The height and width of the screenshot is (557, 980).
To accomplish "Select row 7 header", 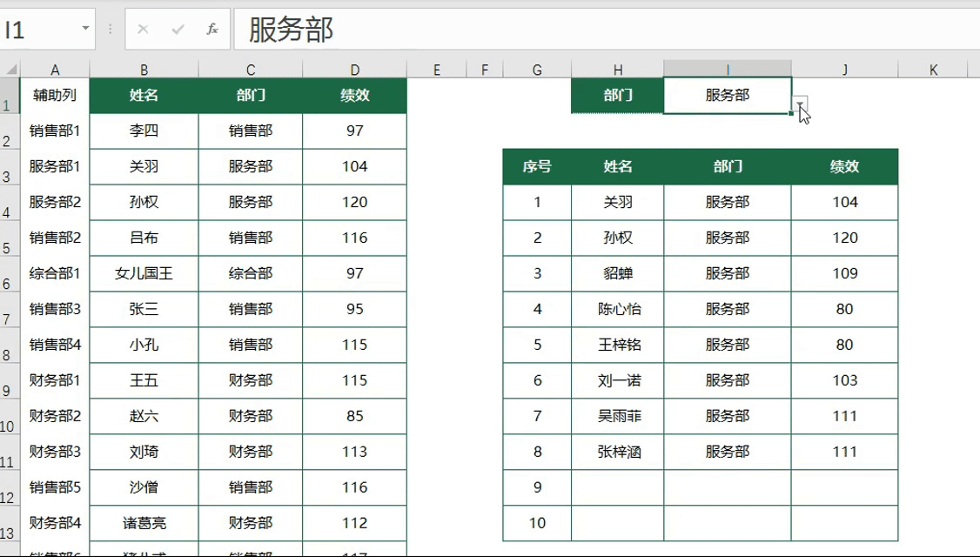I will (x=10, y=310).
